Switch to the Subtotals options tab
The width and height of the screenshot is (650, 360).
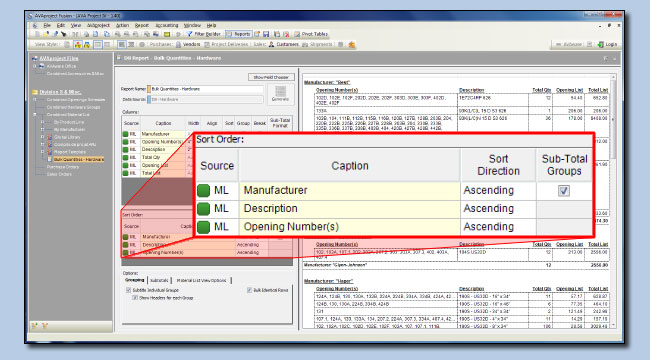[159, 280]
